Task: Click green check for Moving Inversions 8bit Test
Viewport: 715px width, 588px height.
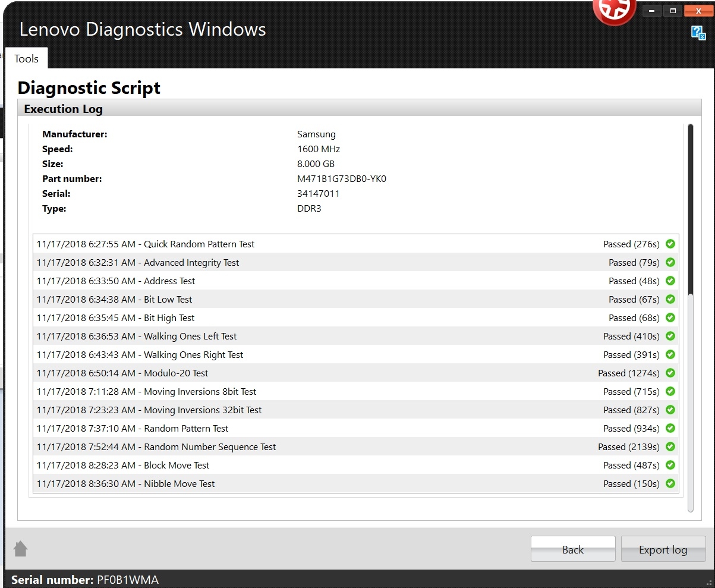Action: [670, 391]
